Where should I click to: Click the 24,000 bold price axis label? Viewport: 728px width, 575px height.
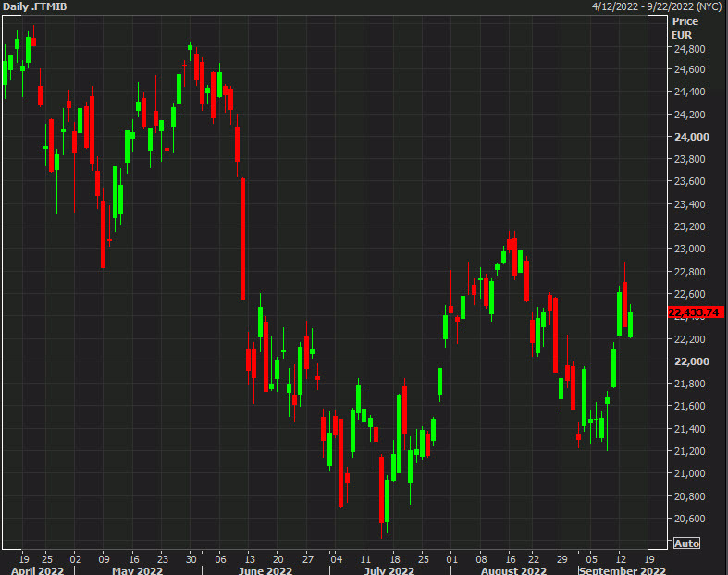(690, 137)
